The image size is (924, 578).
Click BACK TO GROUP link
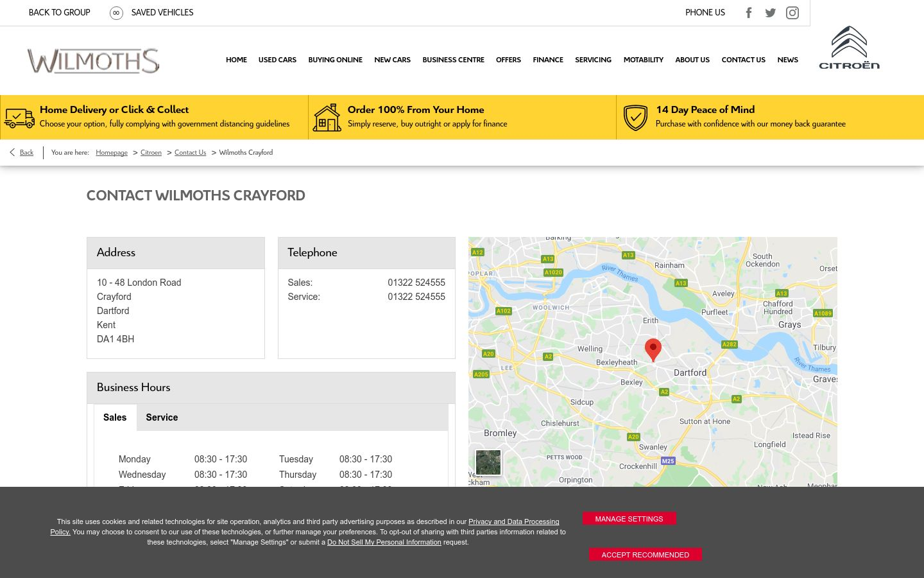point(59,13)
